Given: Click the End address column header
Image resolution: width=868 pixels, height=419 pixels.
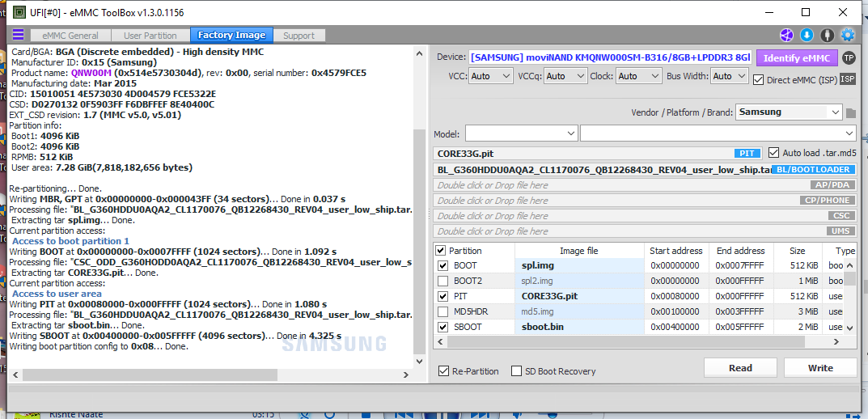Looking at the screenshot, I should [x=741, y=251].
